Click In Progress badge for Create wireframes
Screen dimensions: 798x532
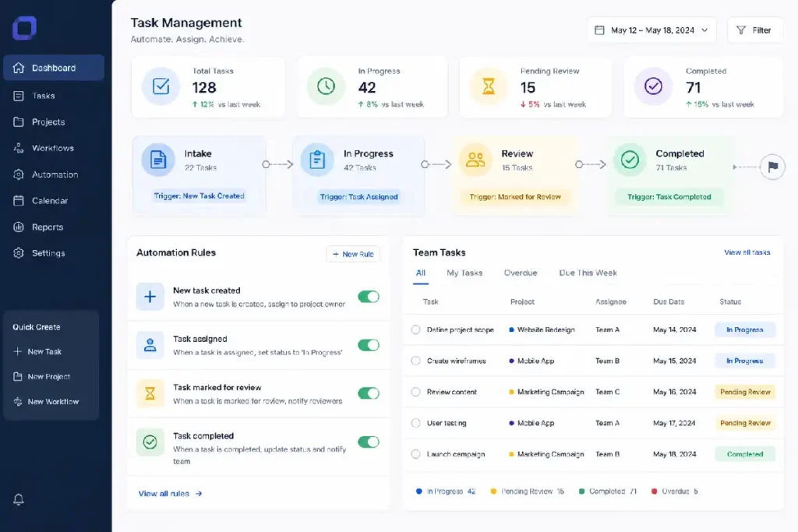(x=745, y=361)
